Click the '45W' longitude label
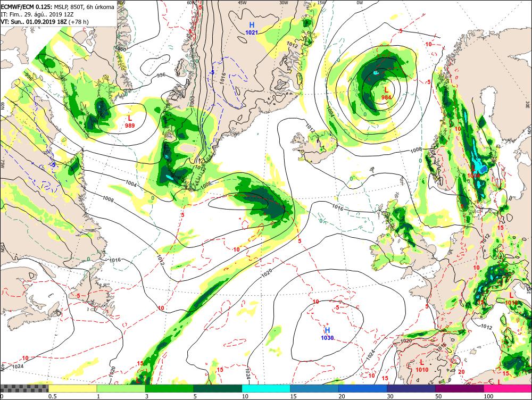Image resolution: width=532 pixels, height=400 pixels. point(242,2)
